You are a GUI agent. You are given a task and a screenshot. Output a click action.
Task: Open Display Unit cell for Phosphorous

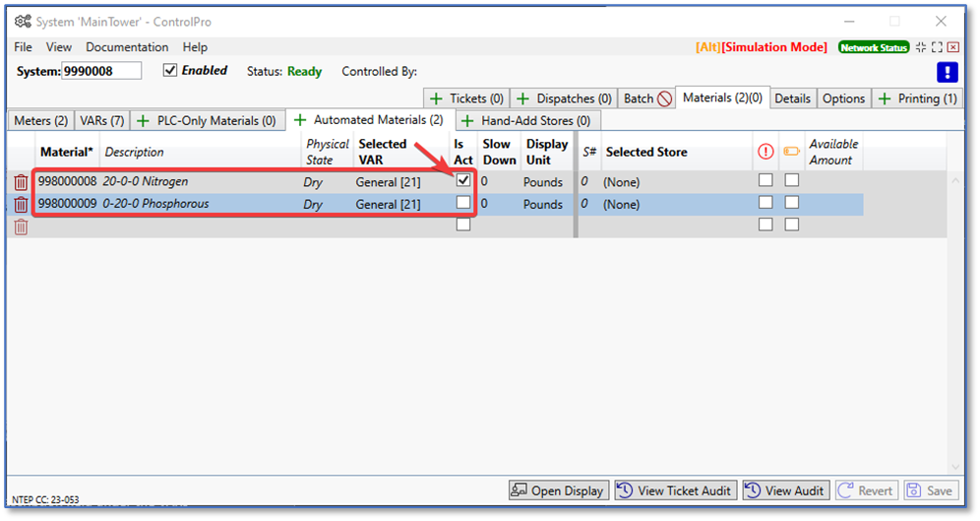coord(543,205)
